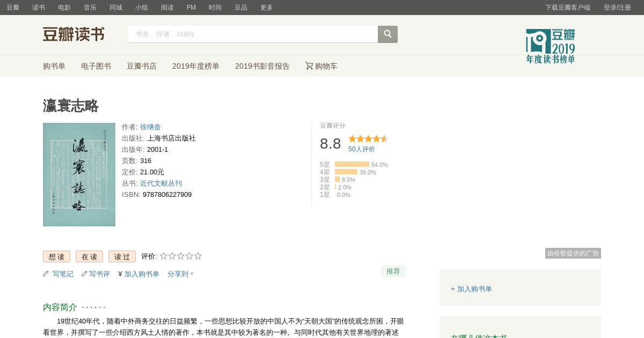Viewport: 644px width, 338px height.
Task: Click 加入购书单 beside the yen sign
Action: tap(142, 274)
